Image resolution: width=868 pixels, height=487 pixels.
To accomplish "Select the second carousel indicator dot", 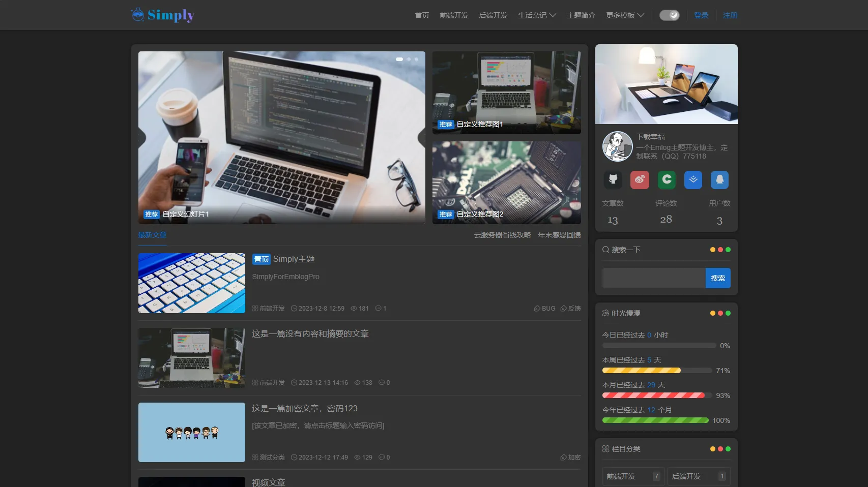I will pos(409,59).
